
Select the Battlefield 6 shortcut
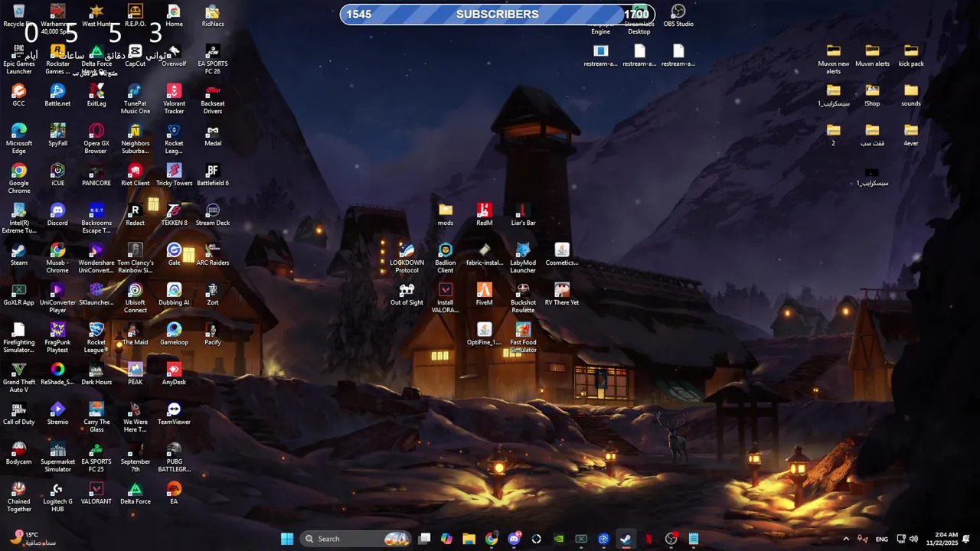pos(213,174)
